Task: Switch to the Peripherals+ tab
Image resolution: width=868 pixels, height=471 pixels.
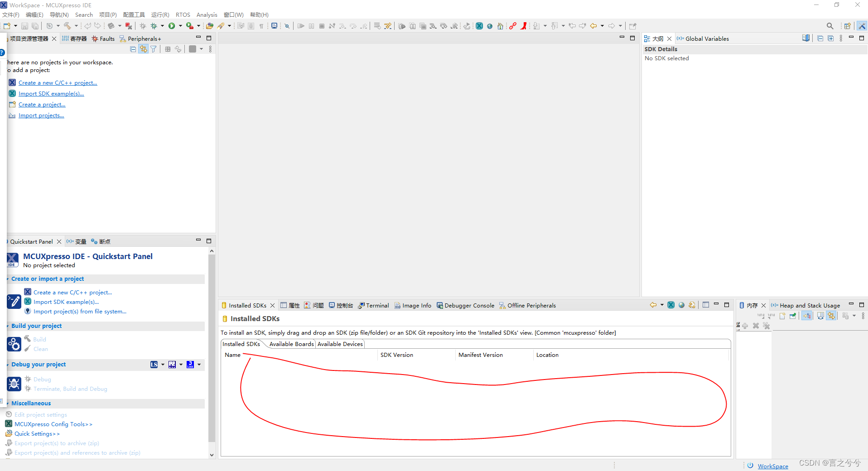Action: pyautogui.click(x=140, y=38)
